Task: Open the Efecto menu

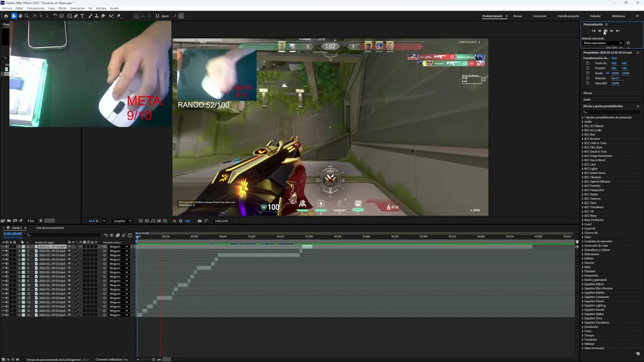Action: click(x=62, y=8)
